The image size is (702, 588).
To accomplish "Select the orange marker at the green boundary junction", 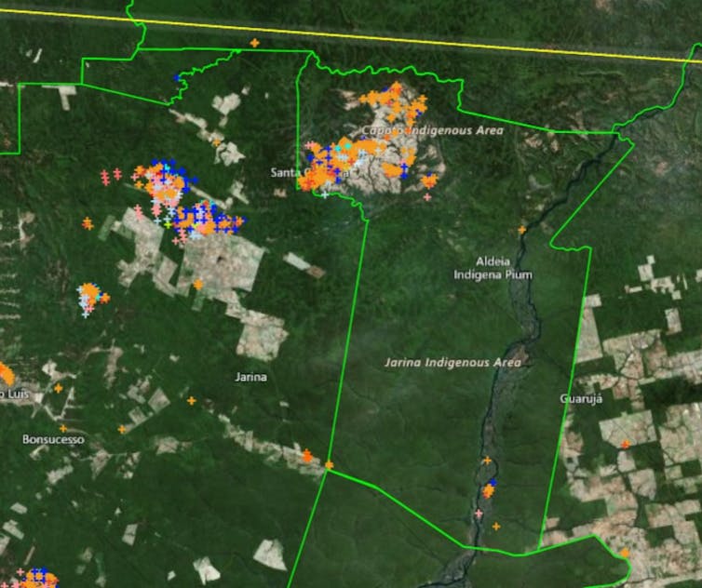I will (329, 464).
